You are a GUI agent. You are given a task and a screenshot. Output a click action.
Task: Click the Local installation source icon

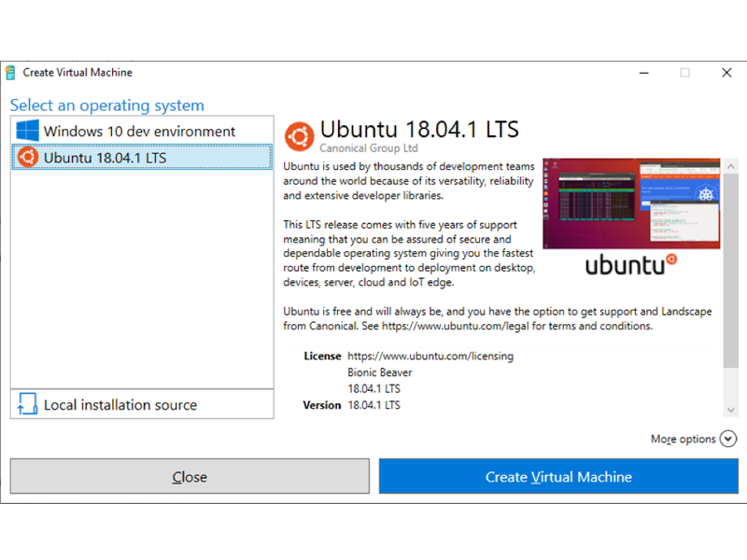(28, 404)
